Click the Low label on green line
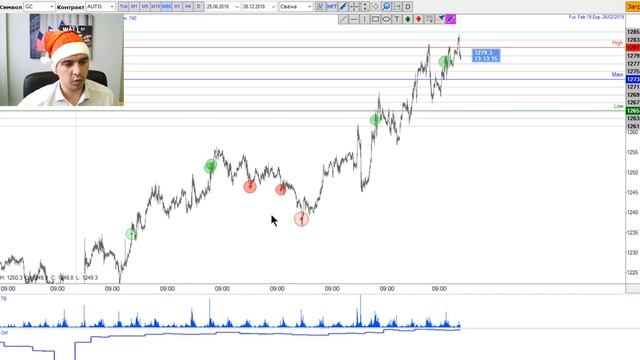 point(618,106)
